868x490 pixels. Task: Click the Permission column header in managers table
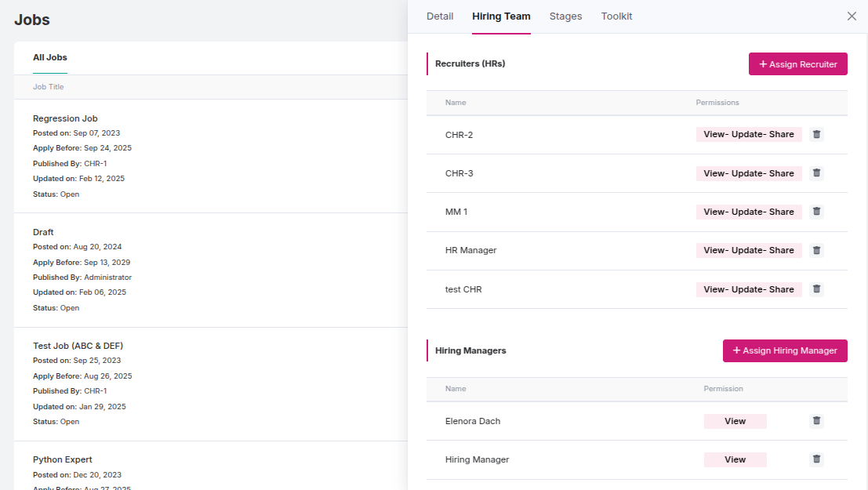click(x=724, y=389)
